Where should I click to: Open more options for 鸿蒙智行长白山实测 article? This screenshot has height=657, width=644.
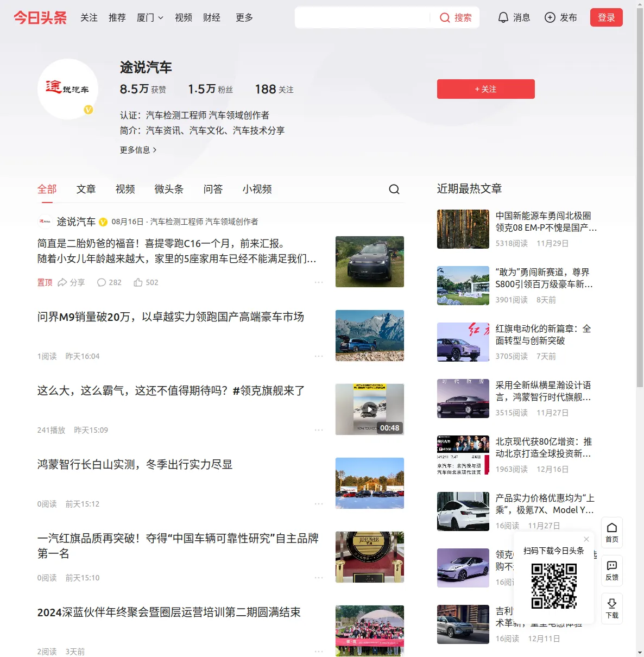(319, 504)
